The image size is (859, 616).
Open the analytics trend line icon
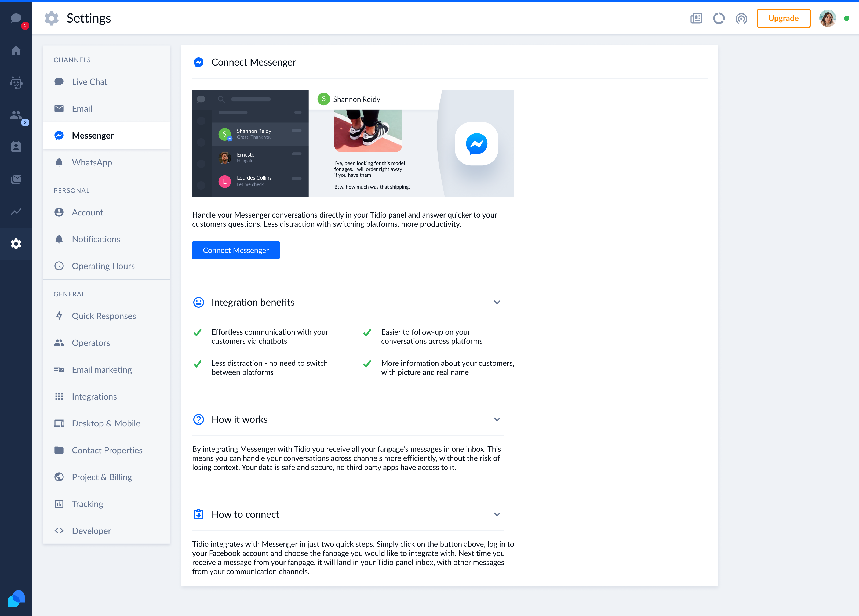coord(16,211)
